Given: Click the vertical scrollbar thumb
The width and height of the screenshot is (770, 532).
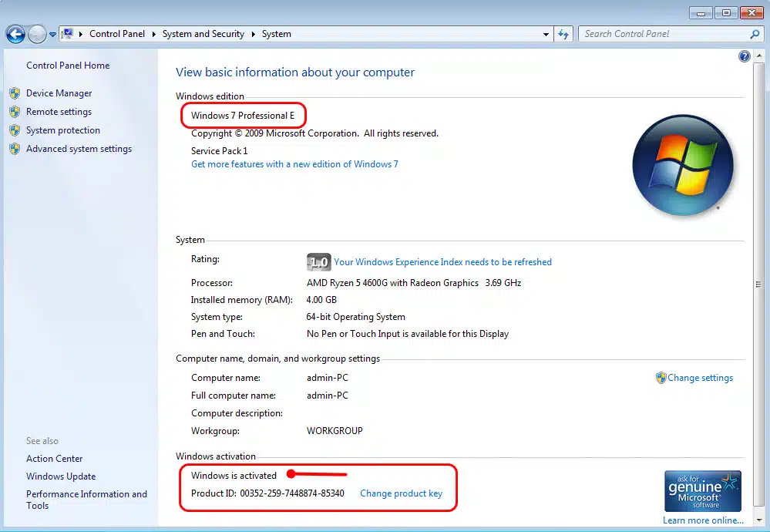Looking at the screenshot, I should [x=759, y=284].
